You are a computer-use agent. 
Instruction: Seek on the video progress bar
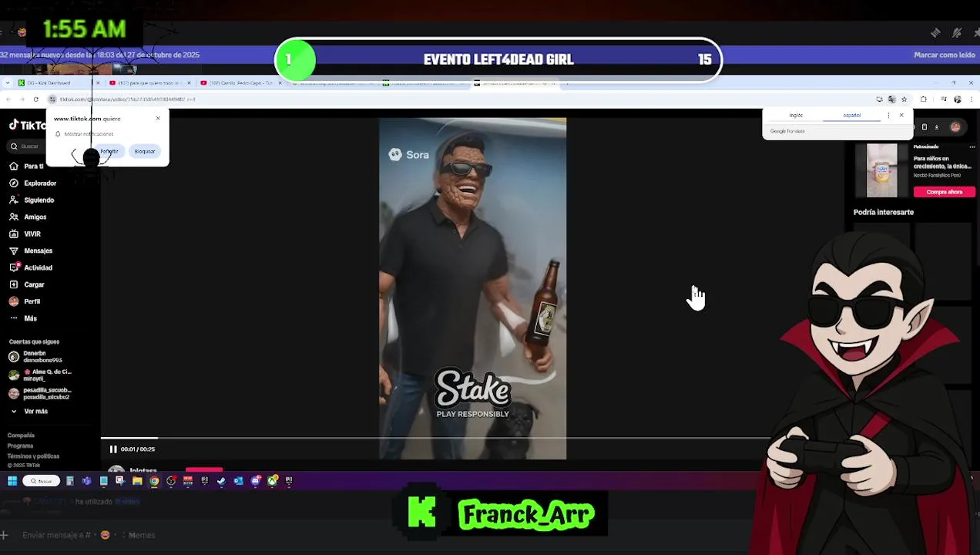(435, 438)
